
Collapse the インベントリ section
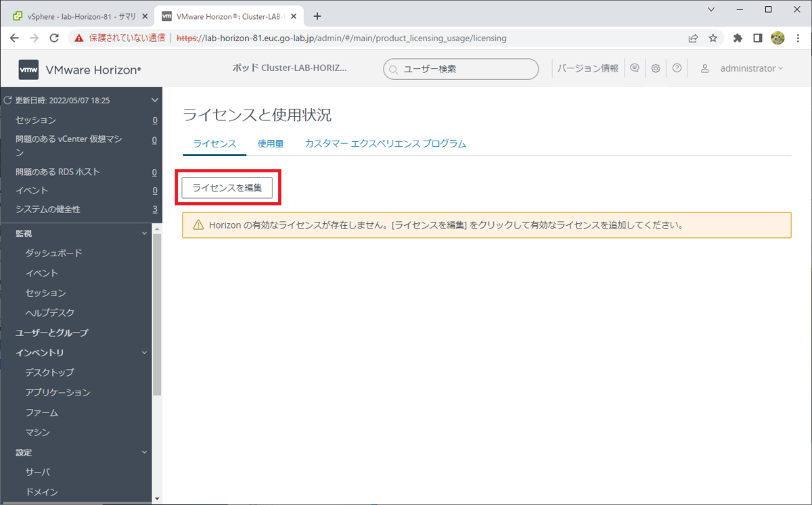coord(144,352)
